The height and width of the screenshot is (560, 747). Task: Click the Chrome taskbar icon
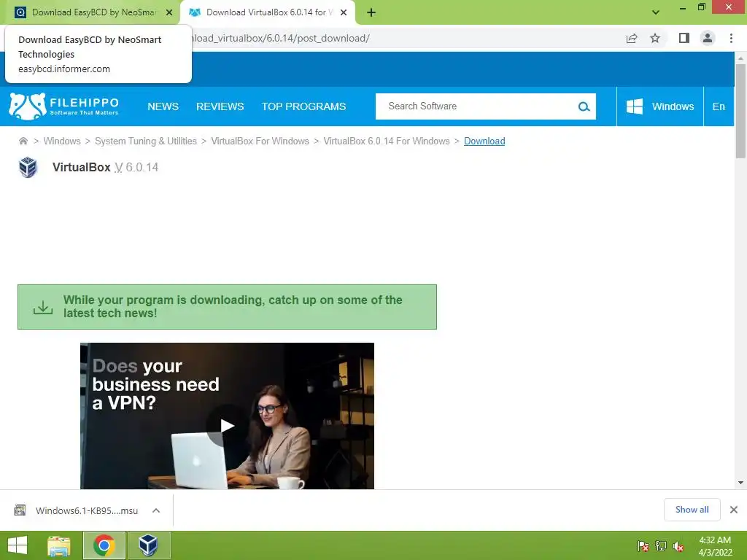[104, 545]
